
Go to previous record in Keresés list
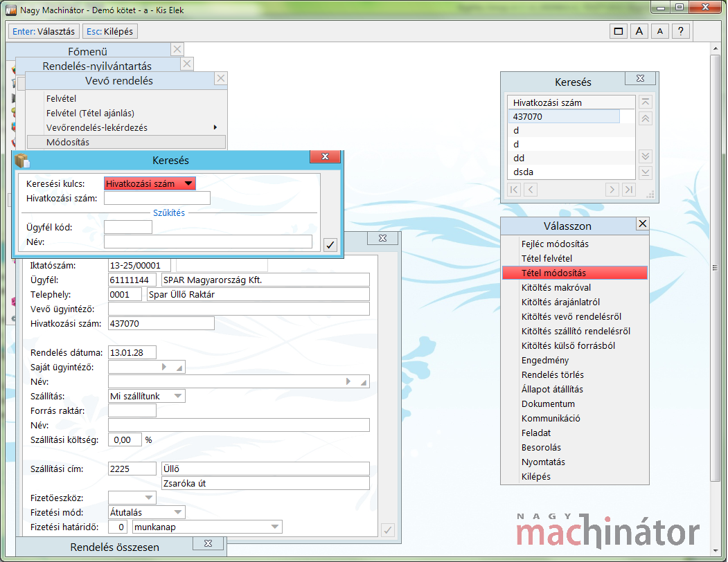[531, 190]
